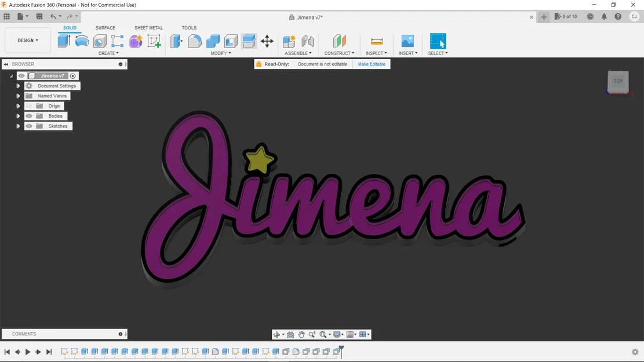Screen dimensions: 644x362
Task: Expand the Bodies folder in browser
Action: tap(18, 116)
